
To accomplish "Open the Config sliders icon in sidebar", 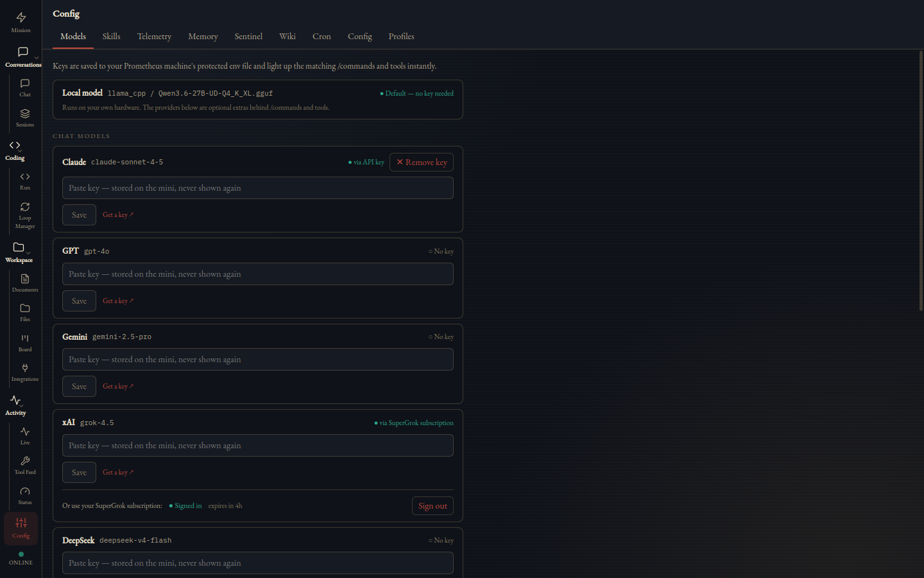I will coord(21,523).
